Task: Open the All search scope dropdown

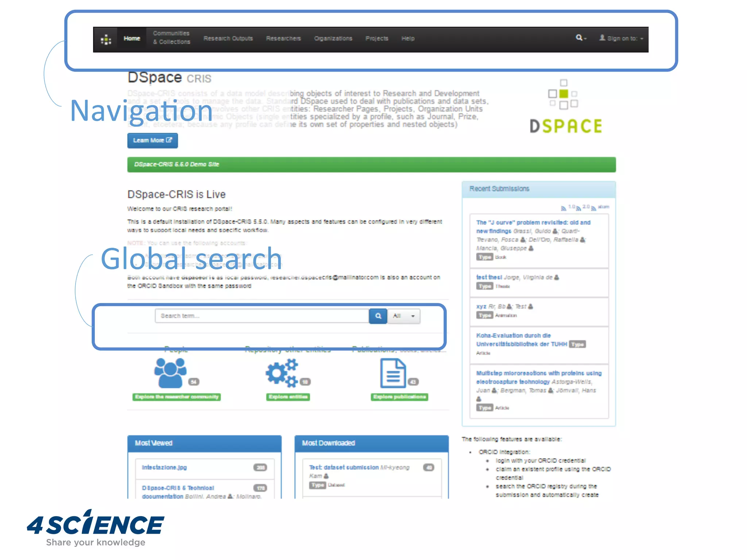Action: [404, 316]
